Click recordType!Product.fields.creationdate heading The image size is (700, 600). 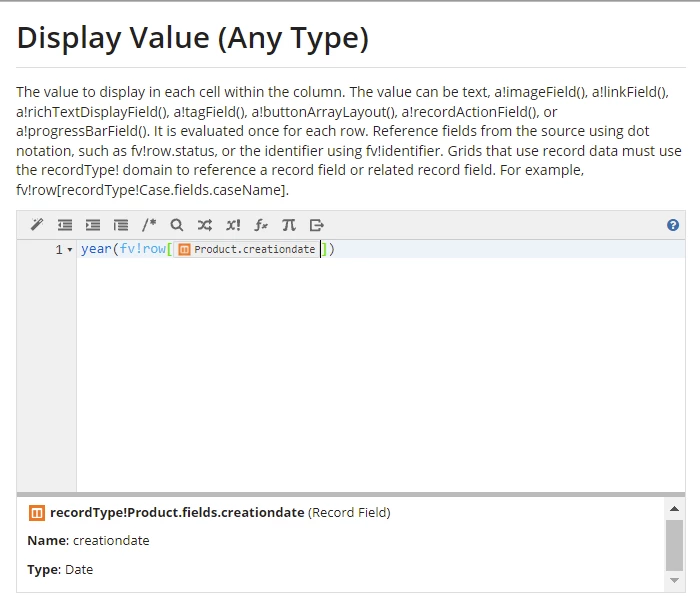(x=177, y=512)
